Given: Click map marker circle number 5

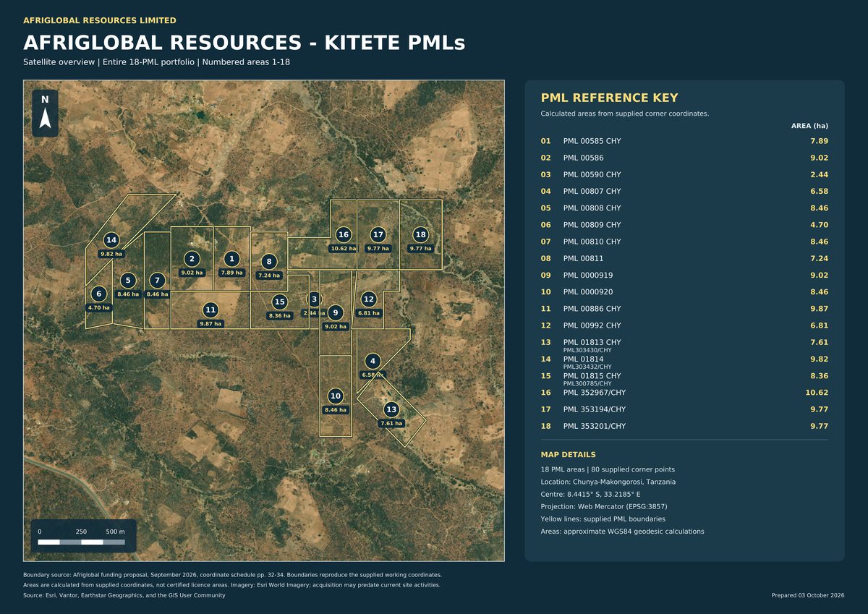Looking at the screenshot, I should [128, 281].
